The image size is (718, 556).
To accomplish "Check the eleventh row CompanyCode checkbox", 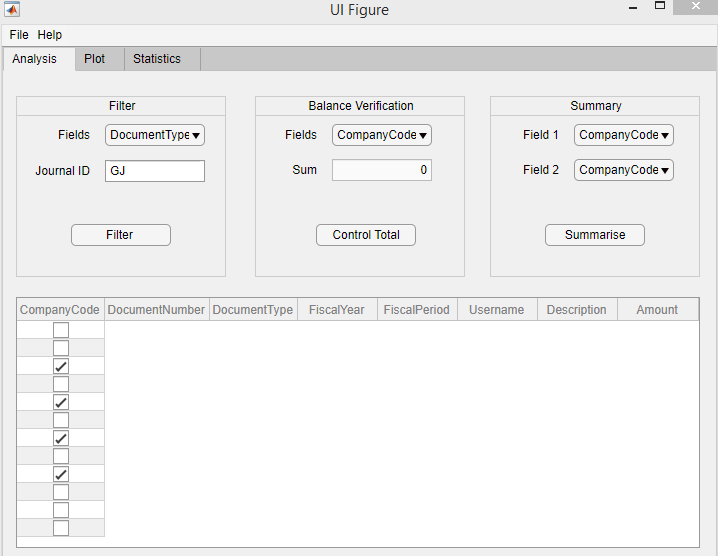I will coord(61,510).
